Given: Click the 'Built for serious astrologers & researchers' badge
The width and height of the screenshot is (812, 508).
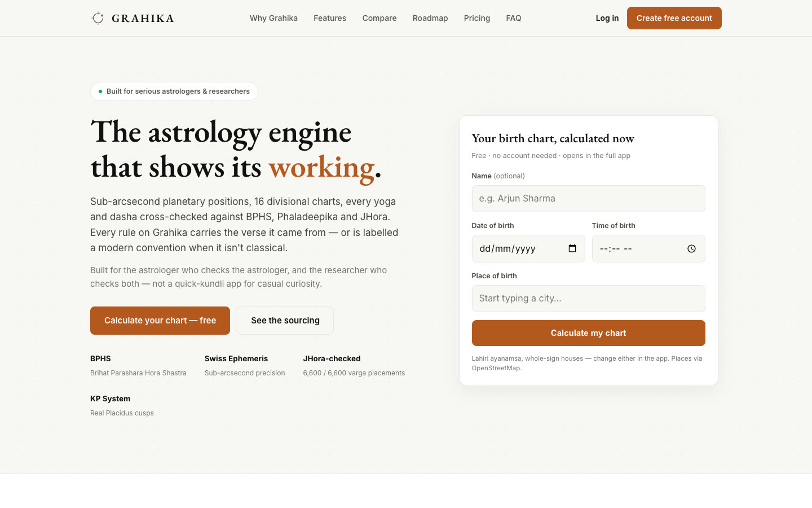Looking at the screenshot, I should pos(174,91).
